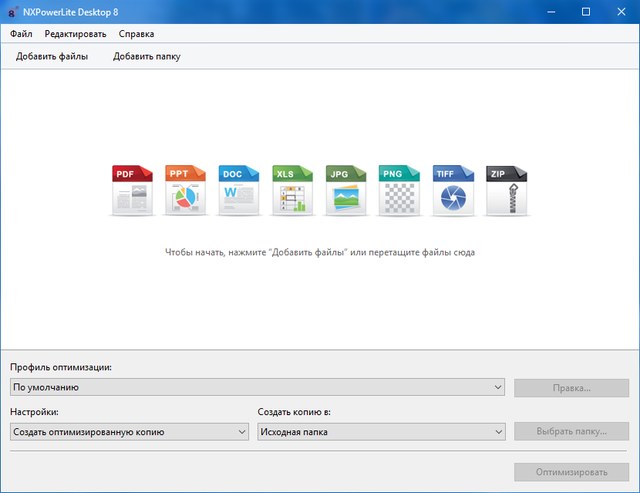Expand the Профиль оптимизации dropdown
Image resolution: width=640 pixels, height=493 pixels.
[257, 387]
